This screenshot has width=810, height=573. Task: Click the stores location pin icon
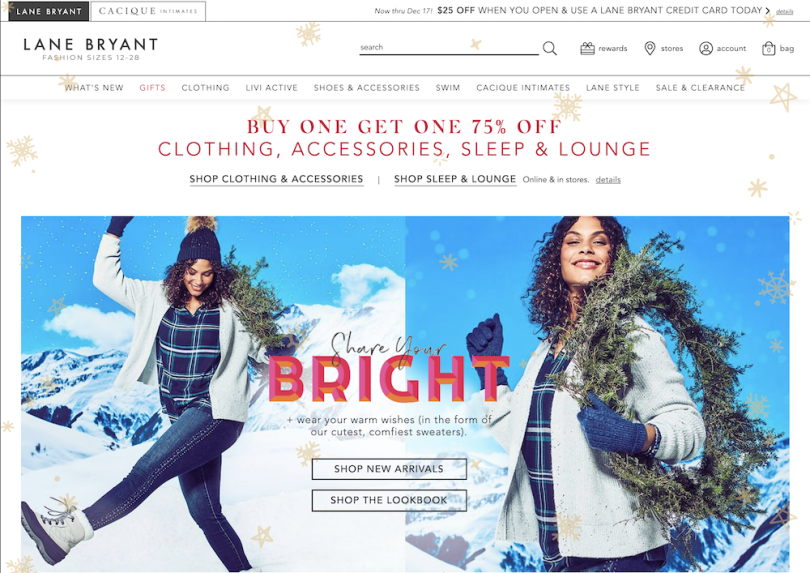650,49
